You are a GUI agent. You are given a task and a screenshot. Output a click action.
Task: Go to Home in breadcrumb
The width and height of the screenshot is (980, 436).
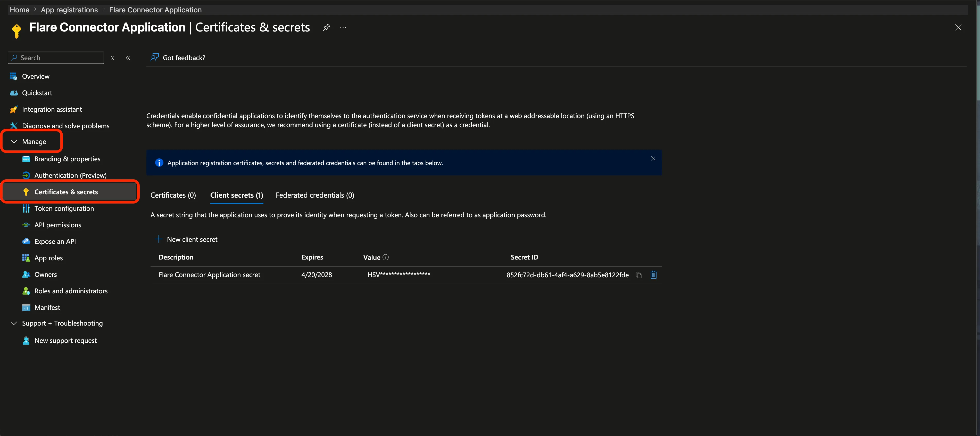coord(19,10)
